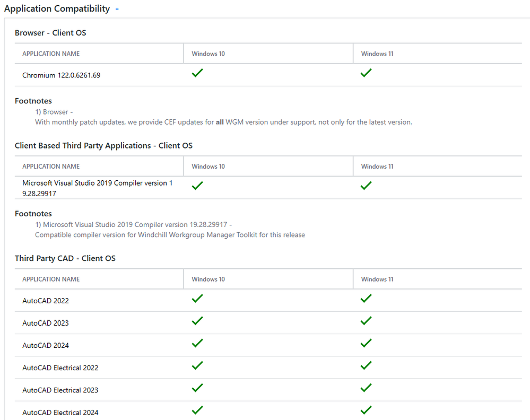Image resolution: width=530 pixels, height=420 pixels.
Task: Click APPLICATION NAME header in Client Based table
Action: [51, 167]
